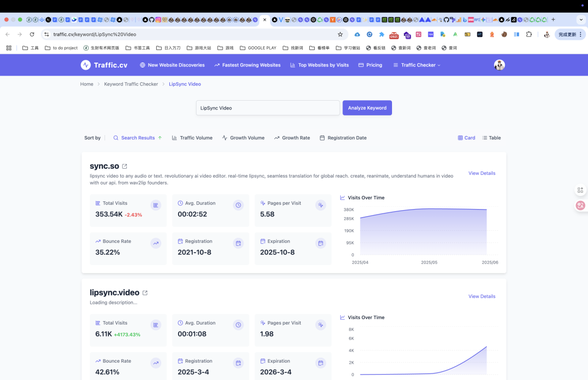Image resolution: width=588 pixels, height=380 pixels.
Task: Open sync.so external link icon
Action: (125, 166)
